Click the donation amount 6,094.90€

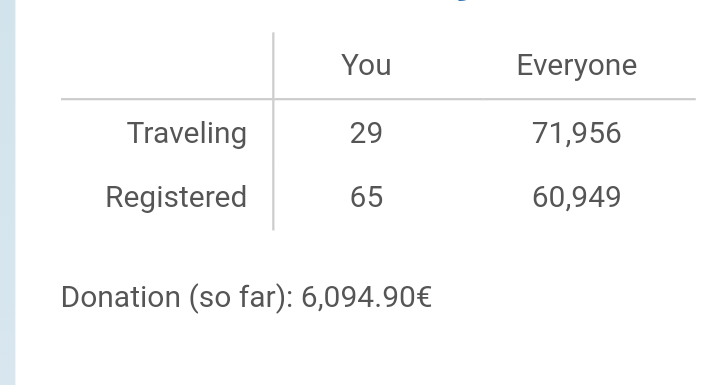(x=366, y=297)
